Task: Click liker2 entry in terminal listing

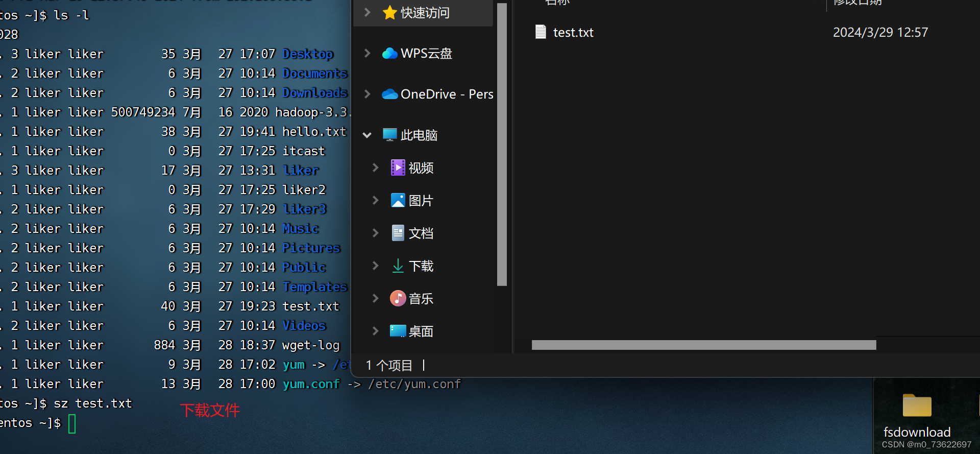Action: pyautogui.click(x=304, y=189)
